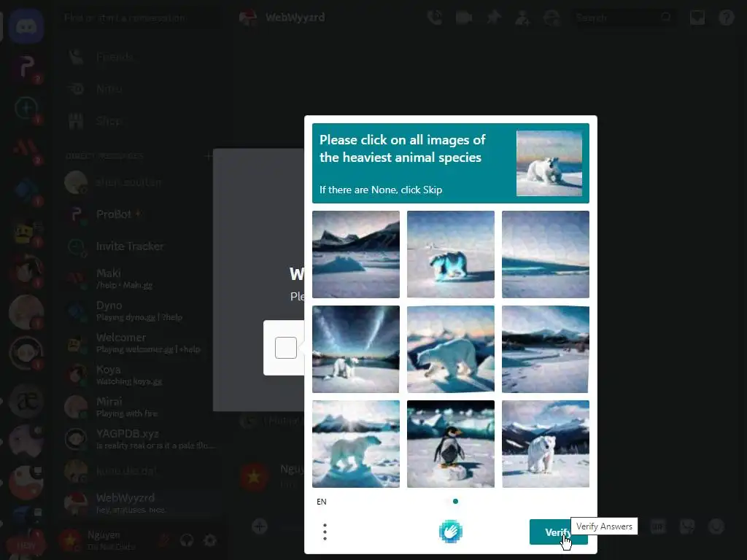Open the GIF picker in message bar
This screenshot has height=560, width=747.
657,526
